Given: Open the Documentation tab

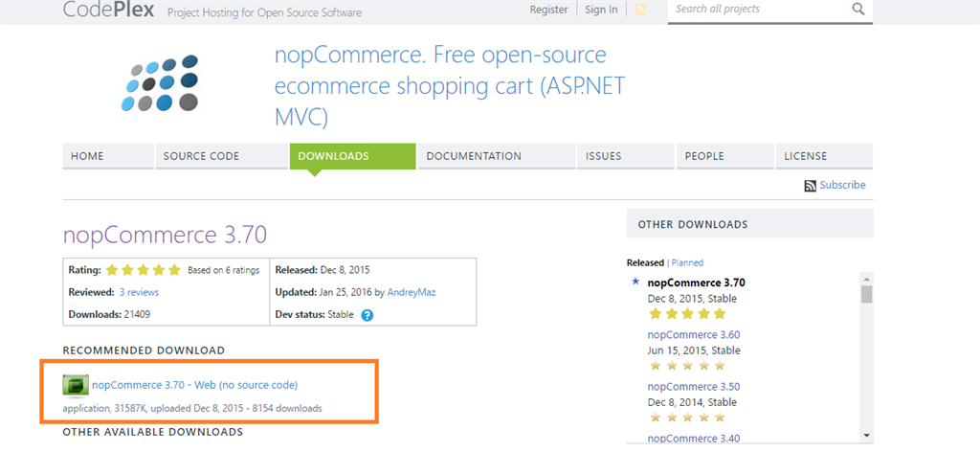Looking at the screenshot, I should (474, 156).
